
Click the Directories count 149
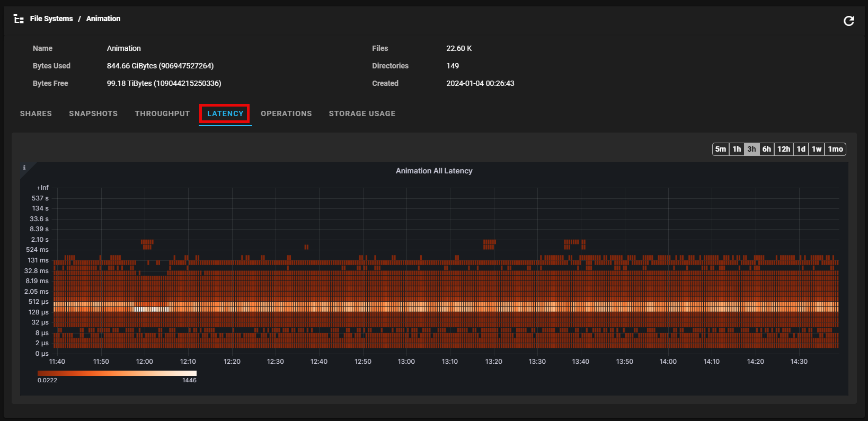click(453, 66)
